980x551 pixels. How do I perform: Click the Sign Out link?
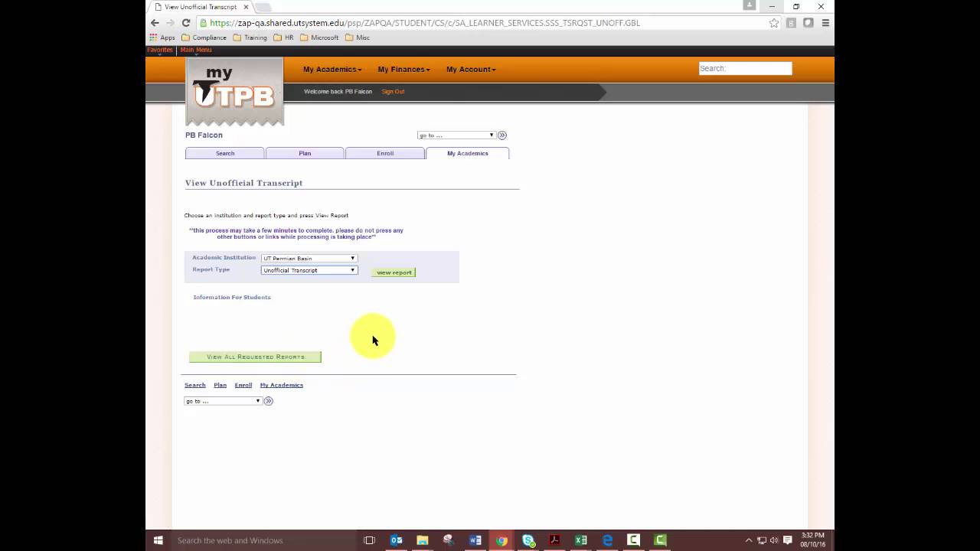pos(393,92)
